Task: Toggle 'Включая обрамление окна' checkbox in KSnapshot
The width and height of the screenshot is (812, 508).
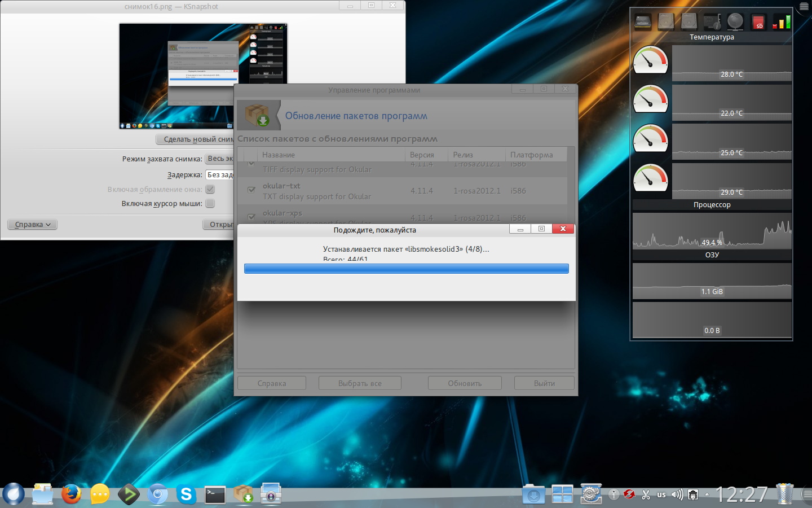Action: pos(210,189)
